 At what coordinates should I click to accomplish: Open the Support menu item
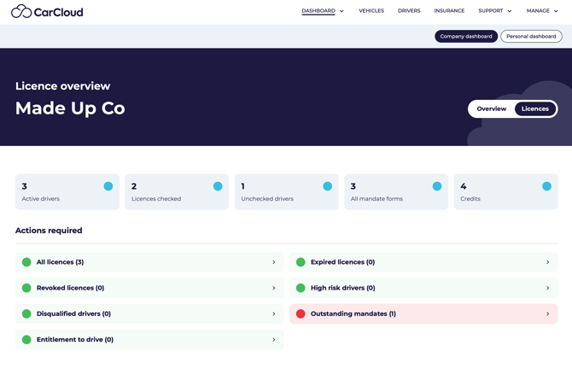pyautogui.click(x=491, y=10)
